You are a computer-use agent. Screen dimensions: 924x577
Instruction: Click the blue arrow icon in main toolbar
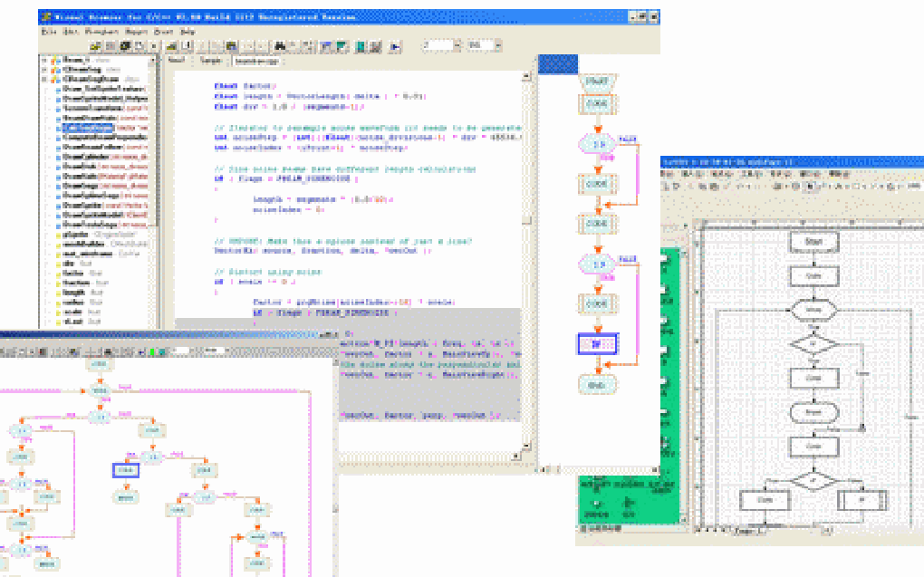395,46
